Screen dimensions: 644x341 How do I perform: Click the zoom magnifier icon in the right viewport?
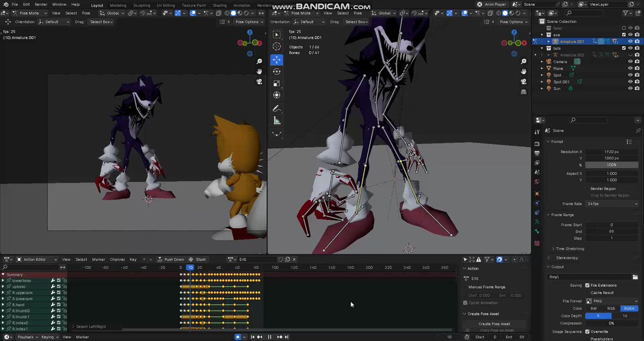(x=523, y=62)
